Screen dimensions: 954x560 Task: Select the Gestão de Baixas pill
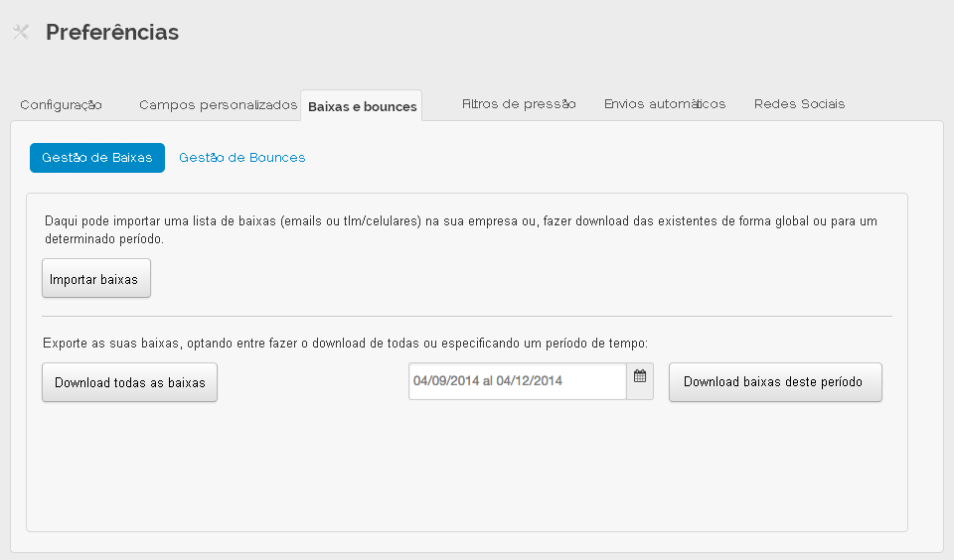pos(97,158)
